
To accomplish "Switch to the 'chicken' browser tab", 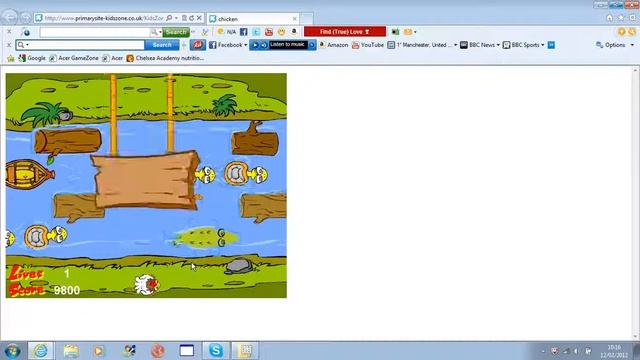I will 253,19.
